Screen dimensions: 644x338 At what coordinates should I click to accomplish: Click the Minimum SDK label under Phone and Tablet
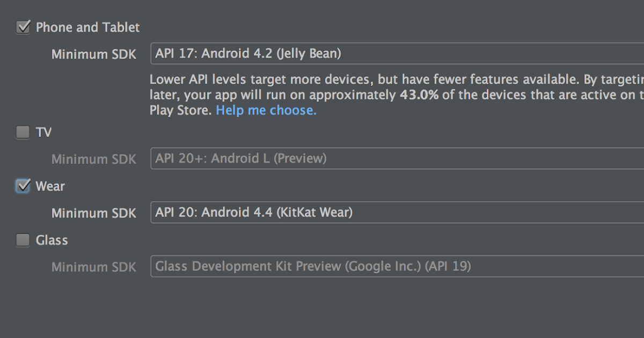[x=93, y=54]
